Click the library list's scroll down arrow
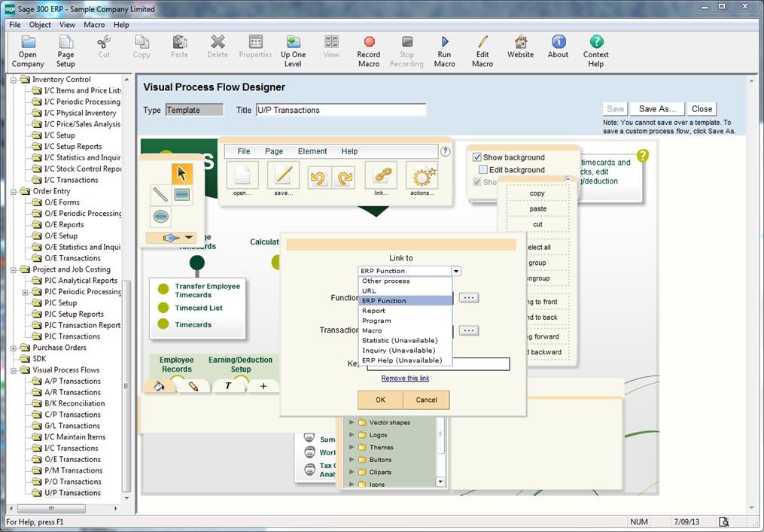 click(x=440, y=482)
